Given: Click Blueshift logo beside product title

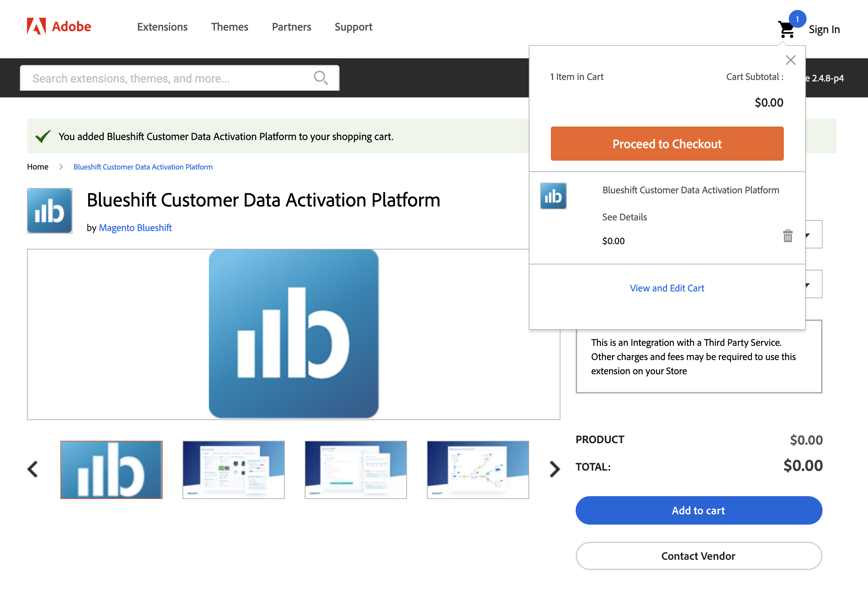Looking at the screenshot, I should click(x=50, y=211).
